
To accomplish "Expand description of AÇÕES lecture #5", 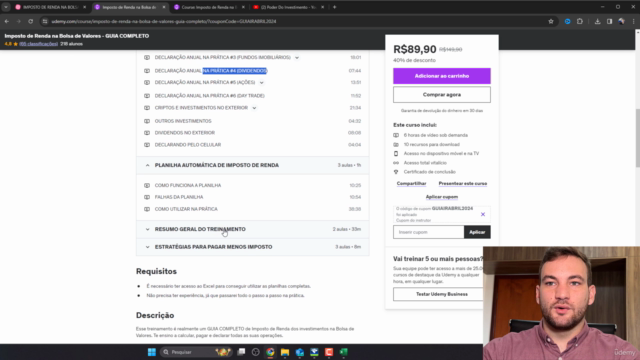I will [x=262, y=82].
